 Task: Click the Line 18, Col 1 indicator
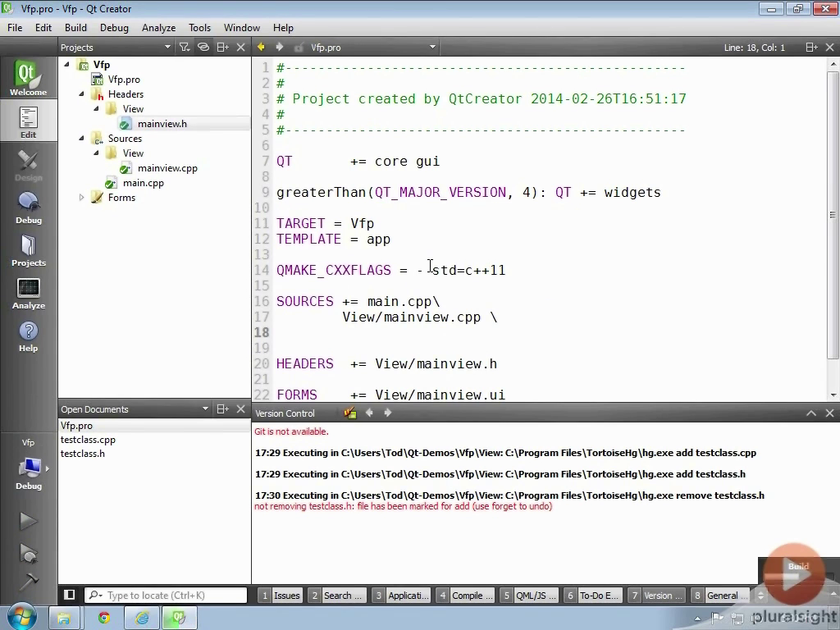[755, 47]
